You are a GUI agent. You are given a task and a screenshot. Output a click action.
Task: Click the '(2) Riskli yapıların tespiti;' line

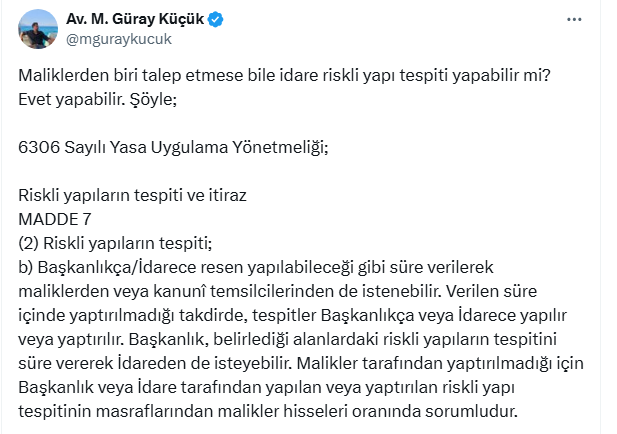click(116, 242)
